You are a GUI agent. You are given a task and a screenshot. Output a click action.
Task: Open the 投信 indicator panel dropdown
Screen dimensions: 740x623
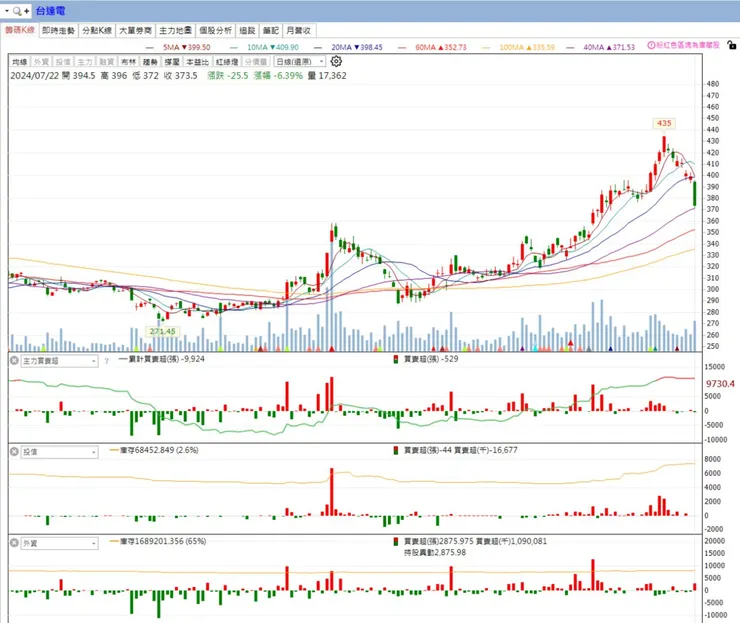pyautogui.click(x=59, y=452)
